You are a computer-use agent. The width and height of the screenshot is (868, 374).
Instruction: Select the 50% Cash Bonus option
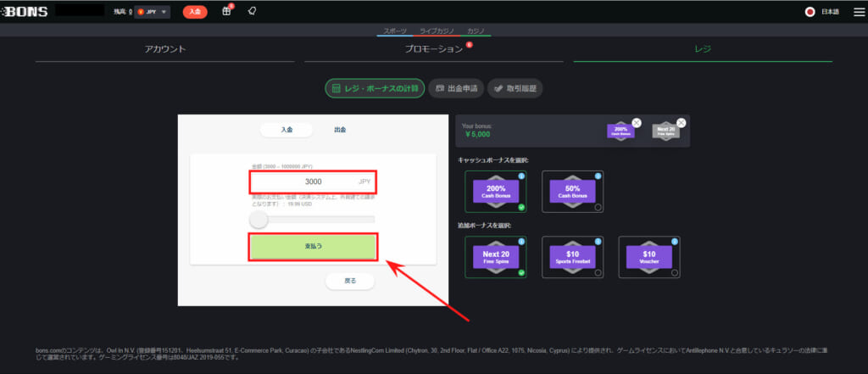point(570,192)
